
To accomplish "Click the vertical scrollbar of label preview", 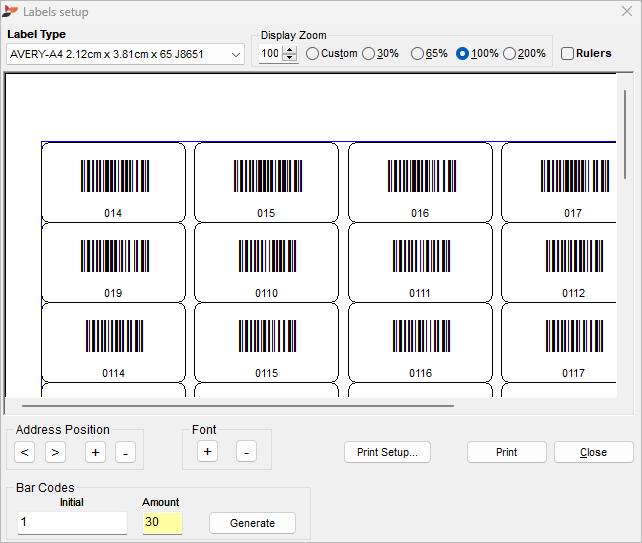I will [x=625, y=134].
